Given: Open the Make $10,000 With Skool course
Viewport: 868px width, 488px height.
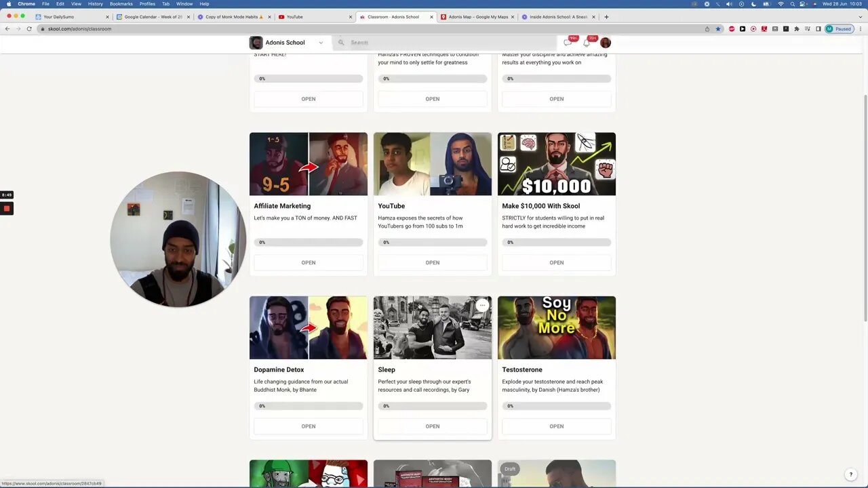Looking at the screenshot, I should click(557, 262).
